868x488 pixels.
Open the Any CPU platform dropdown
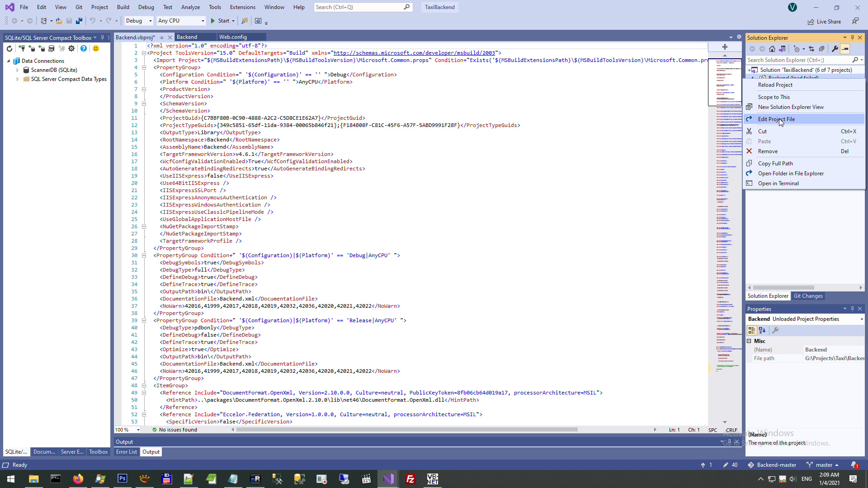point(181,21)
